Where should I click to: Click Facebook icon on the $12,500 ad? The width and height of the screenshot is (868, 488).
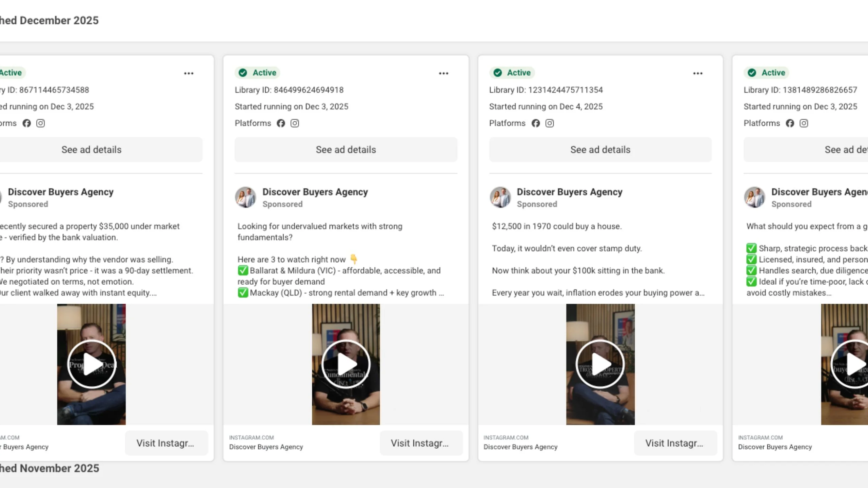(535, 123)
